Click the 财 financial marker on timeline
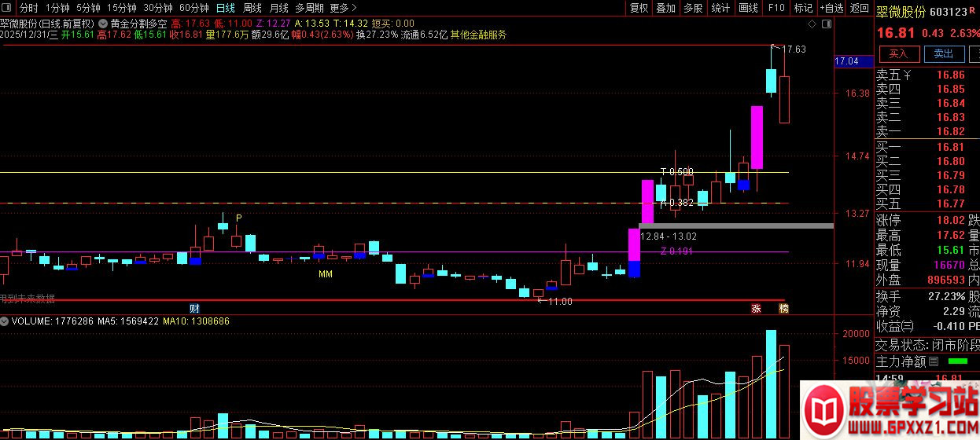Screen dimensions: 980x440 point(194,307)
